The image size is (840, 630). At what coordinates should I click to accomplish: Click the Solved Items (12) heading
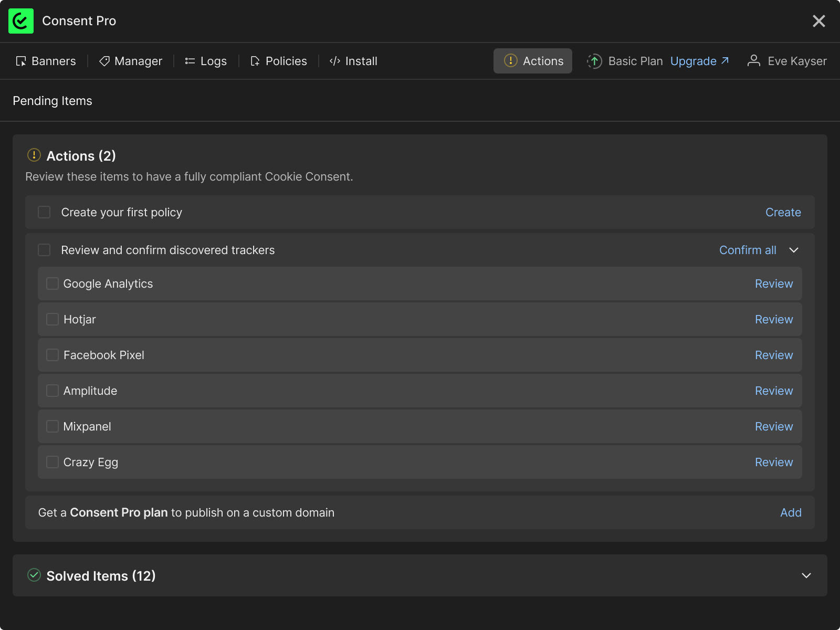coord(101,576)
